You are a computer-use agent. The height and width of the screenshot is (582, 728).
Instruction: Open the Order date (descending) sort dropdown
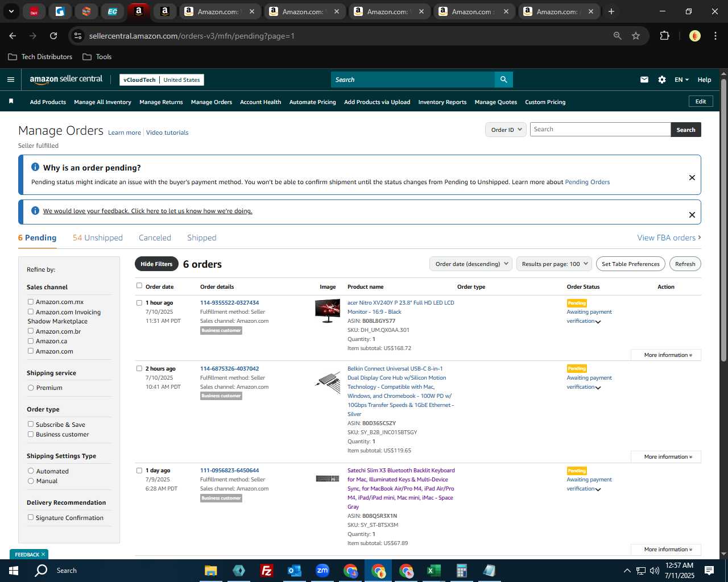[471, 264]
